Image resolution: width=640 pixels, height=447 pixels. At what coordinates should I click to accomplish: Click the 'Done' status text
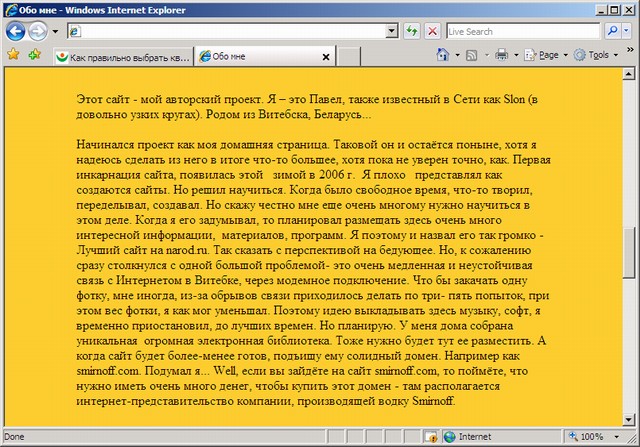[x=14, y=437]
